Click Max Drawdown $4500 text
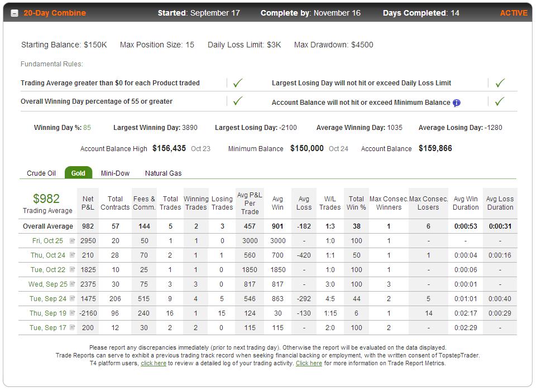 (334, 45)
